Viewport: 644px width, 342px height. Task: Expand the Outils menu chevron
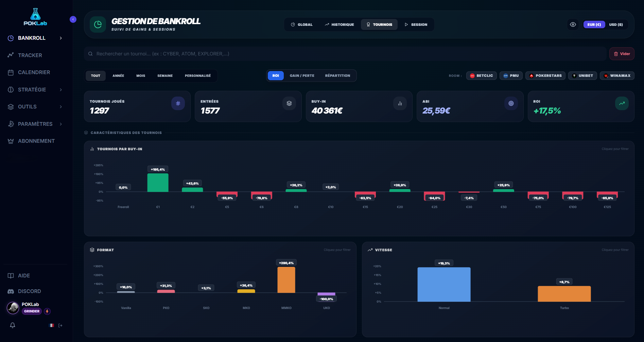pos(61,107)
